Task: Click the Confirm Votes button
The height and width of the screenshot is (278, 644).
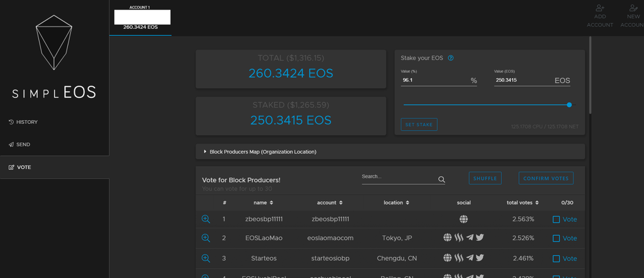Action: pos(546,178)
